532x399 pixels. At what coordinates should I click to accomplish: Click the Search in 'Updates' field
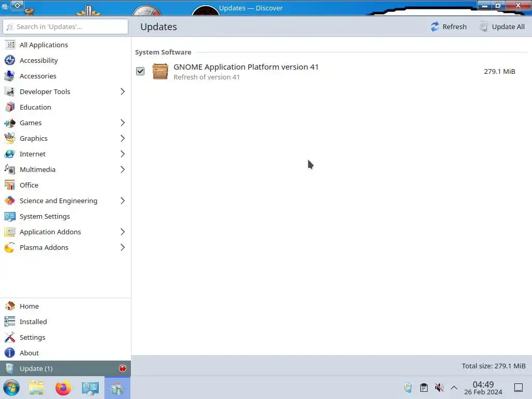point(65,26)
